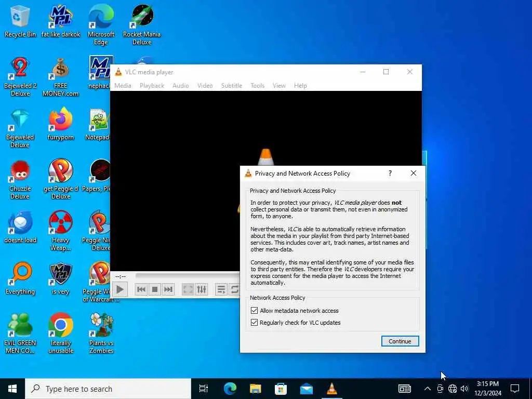This screenshot has width=532, height=399.
Task: Select the Everything search desktop icon
Action: point(20,279)
